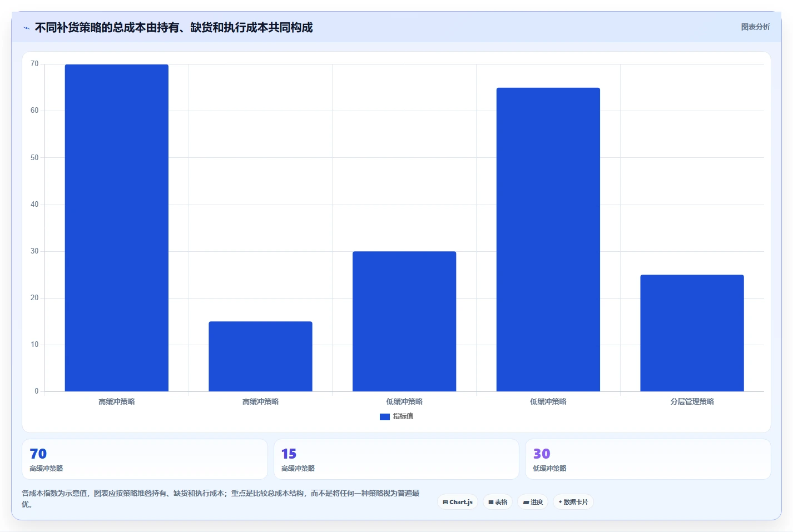Click the y-axis label 0
Screen dimensions: 793x532
[37, 391]
